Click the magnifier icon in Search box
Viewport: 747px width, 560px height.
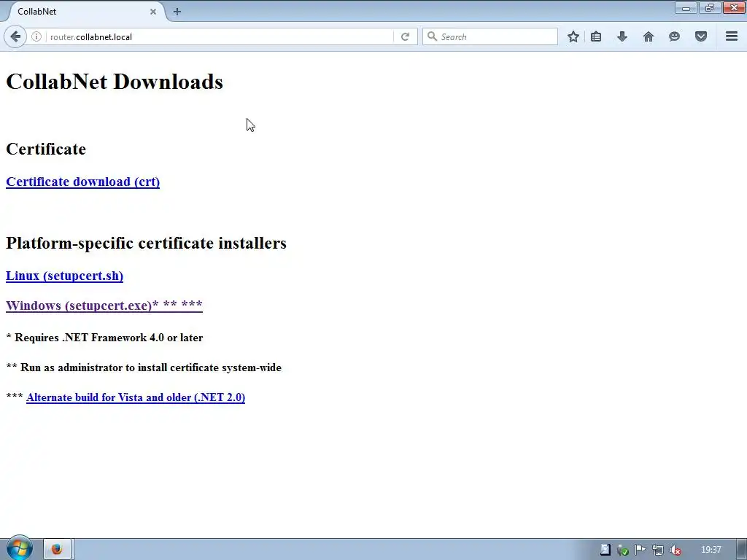pos(432,36)
